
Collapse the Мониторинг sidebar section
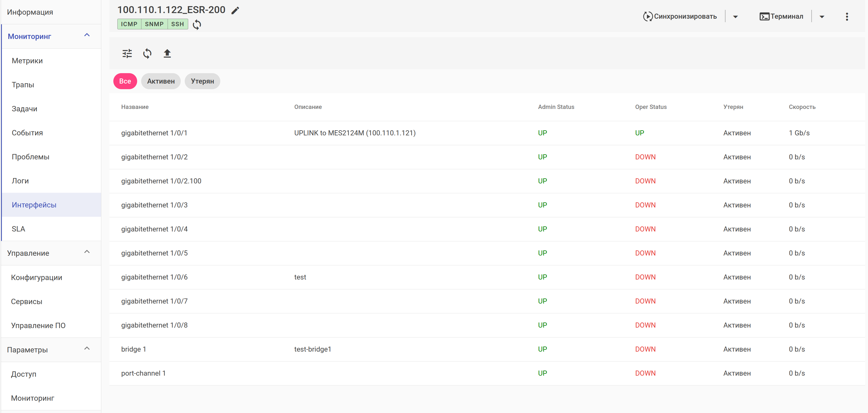click(87, 35)
